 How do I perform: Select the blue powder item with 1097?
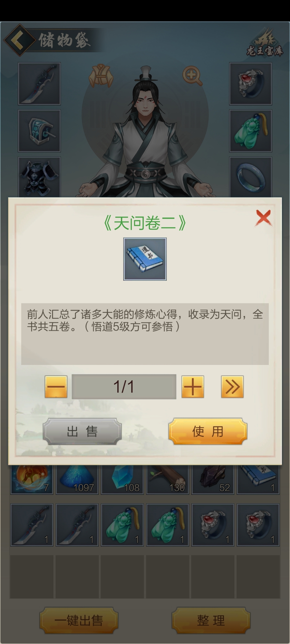pos(77,480)
